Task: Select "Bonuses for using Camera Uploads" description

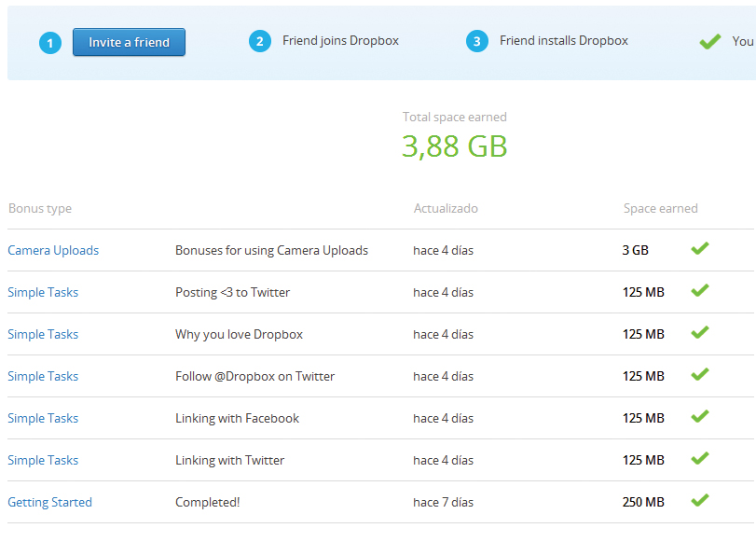Action: coord(271,251)
